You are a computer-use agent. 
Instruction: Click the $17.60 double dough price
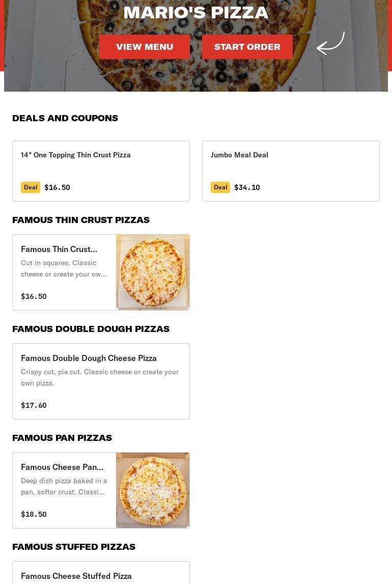coord(34,405)
